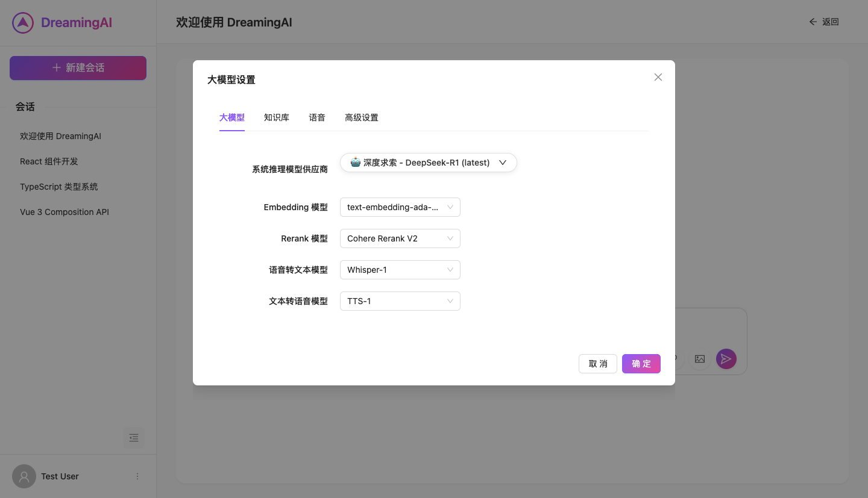Click the Test User avatar
The height and width of the screenshot is (498, 868).
coord(24,476)
